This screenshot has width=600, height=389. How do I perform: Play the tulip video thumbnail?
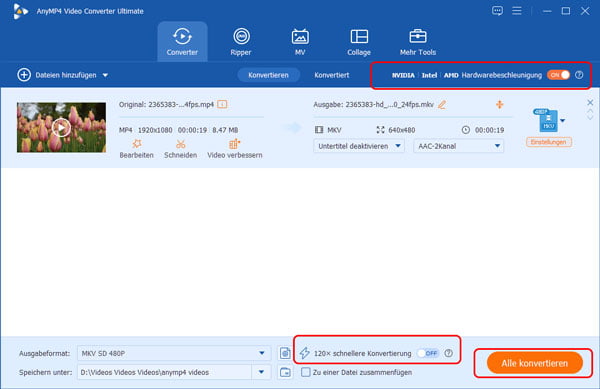pos(61,127)
